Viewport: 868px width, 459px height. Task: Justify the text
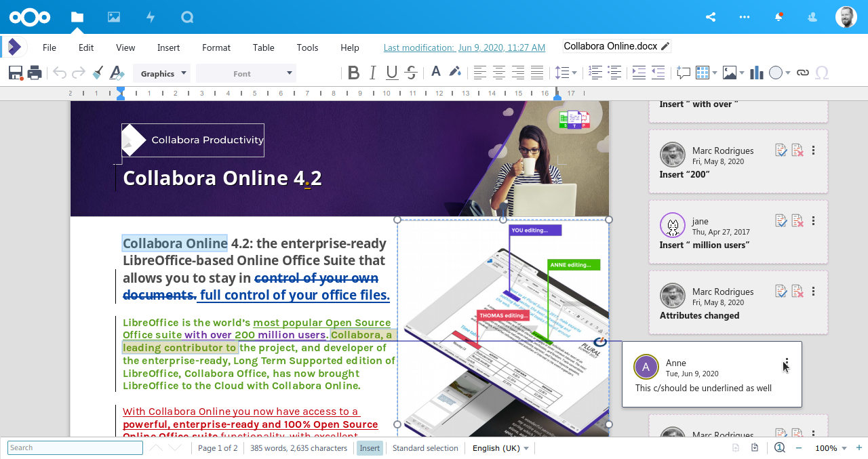click(x=537, y=73)
